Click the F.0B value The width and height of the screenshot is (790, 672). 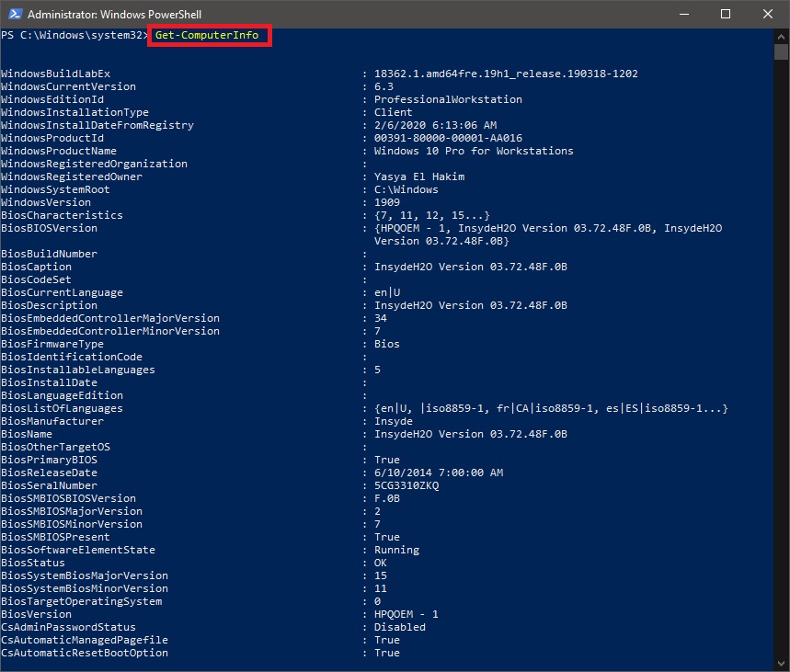pyautogui.click(x=387, y=498)
